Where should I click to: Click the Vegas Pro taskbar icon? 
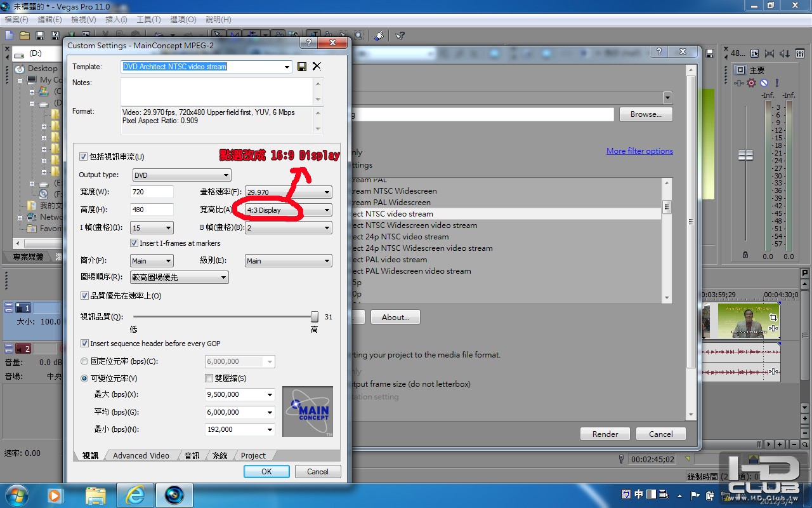[x=174, y=494]
